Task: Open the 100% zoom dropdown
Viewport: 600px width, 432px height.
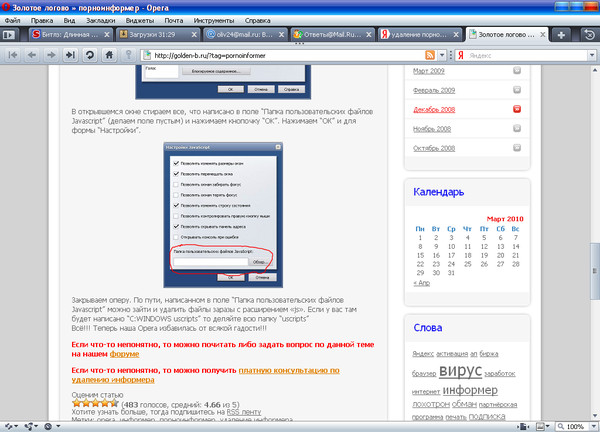Action: click(594, 426)
